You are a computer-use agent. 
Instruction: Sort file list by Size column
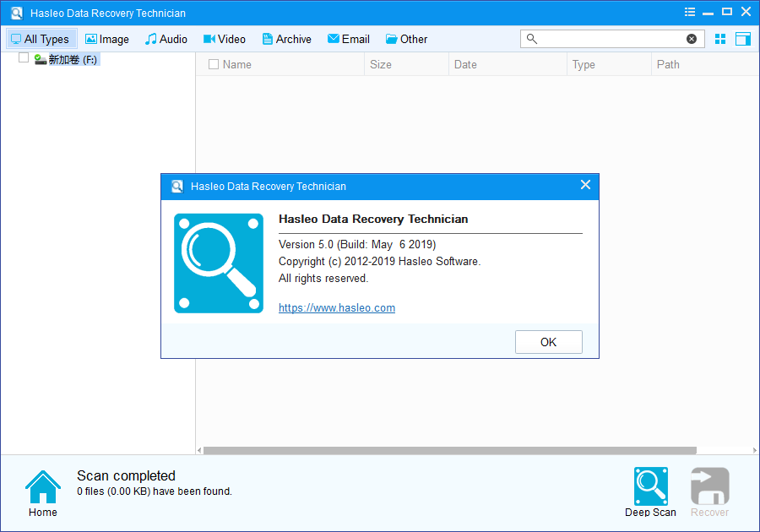point(407,64)
